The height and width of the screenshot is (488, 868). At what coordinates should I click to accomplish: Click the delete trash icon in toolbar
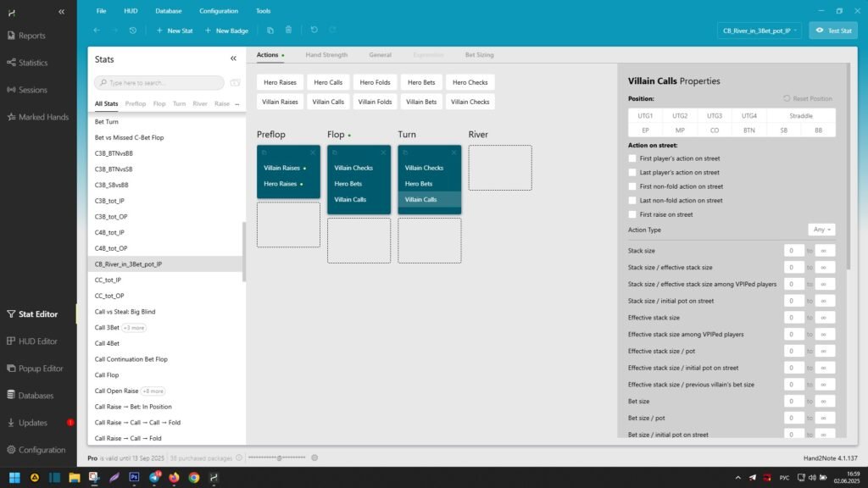(x=288, y=30)
